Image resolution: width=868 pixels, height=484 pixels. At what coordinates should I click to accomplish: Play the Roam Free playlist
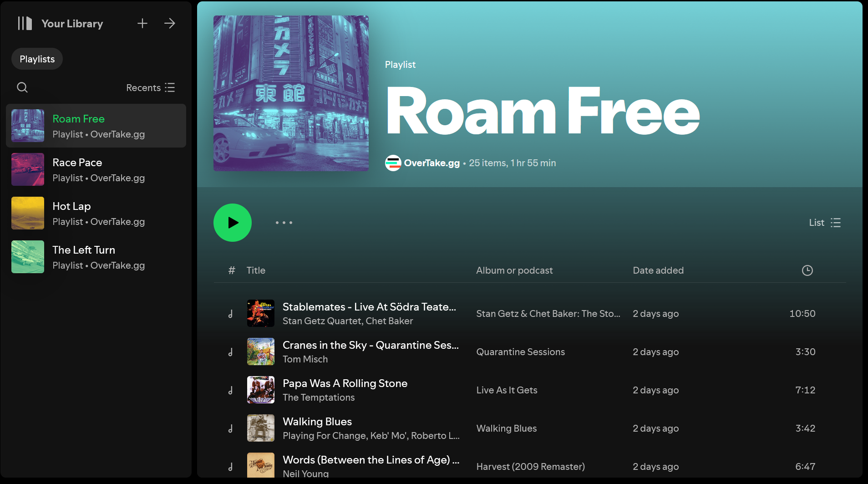(233, 223)
